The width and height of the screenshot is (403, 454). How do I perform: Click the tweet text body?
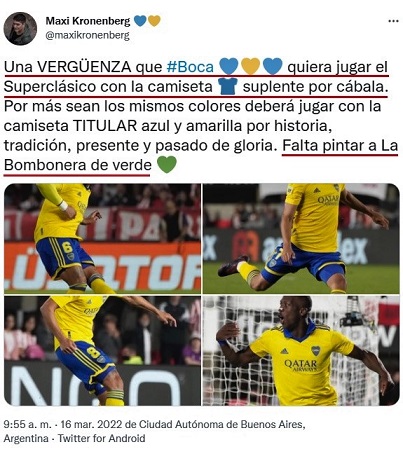[x=201, y=116]
